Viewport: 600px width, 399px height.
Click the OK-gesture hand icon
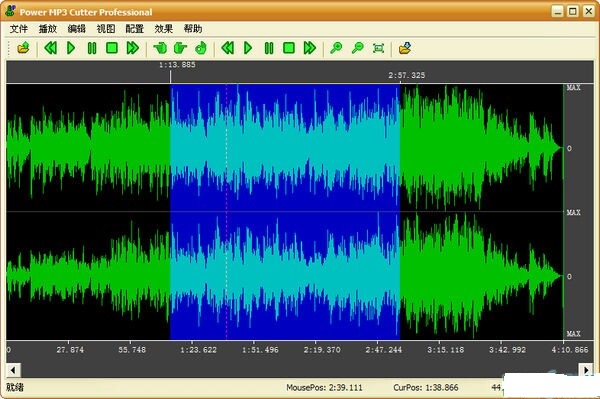201,48
